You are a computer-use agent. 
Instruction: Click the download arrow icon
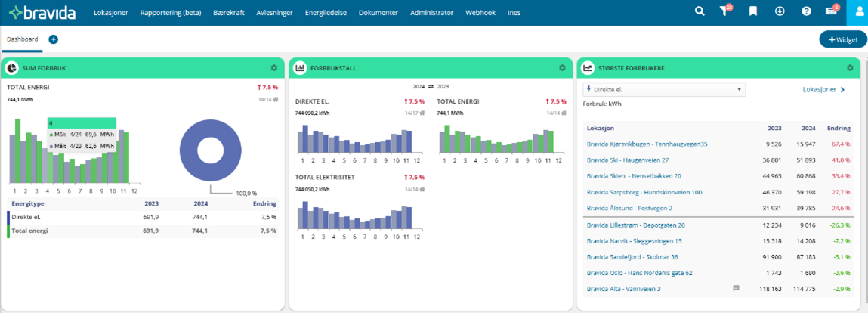pyautogui.click(x=780, y=11)
